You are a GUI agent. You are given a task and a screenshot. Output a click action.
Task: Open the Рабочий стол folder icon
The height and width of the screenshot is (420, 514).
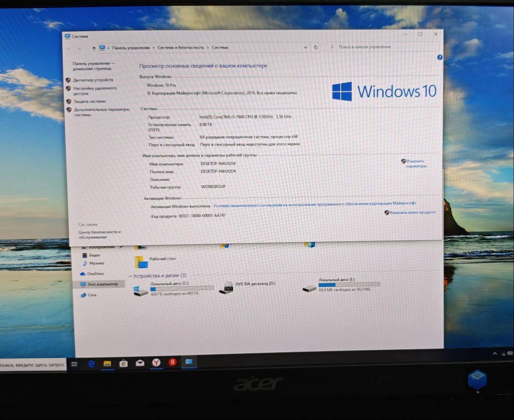(x=141, y=262)
